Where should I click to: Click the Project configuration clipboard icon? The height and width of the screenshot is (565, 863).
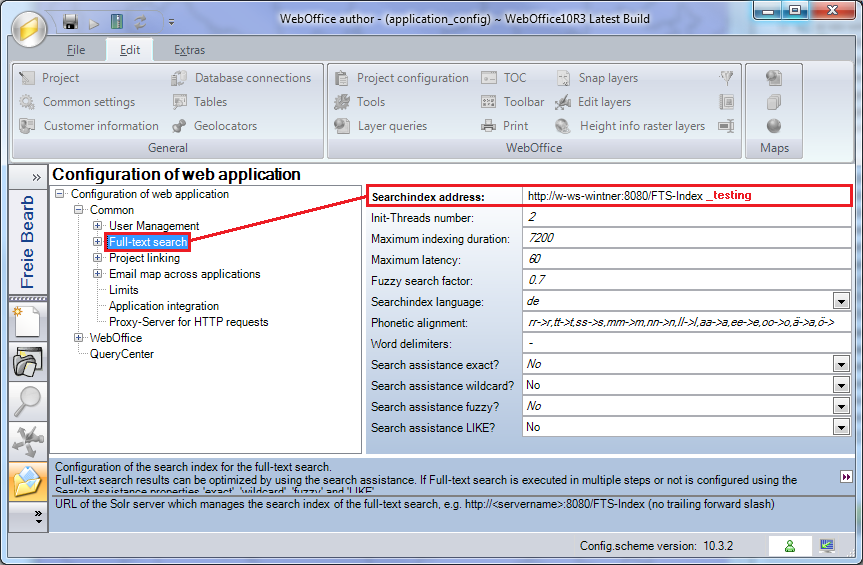coord(342,78)
